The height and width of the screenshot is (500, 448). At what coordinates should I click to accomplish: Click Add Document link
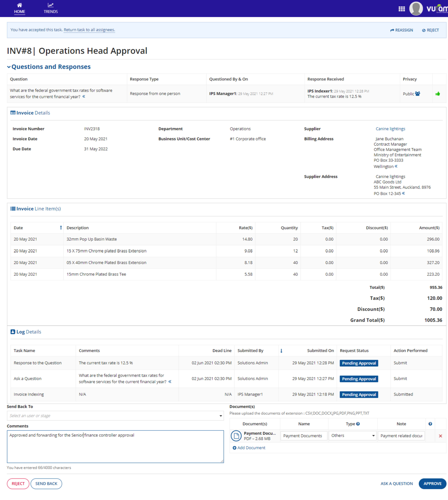coord(249,448)
